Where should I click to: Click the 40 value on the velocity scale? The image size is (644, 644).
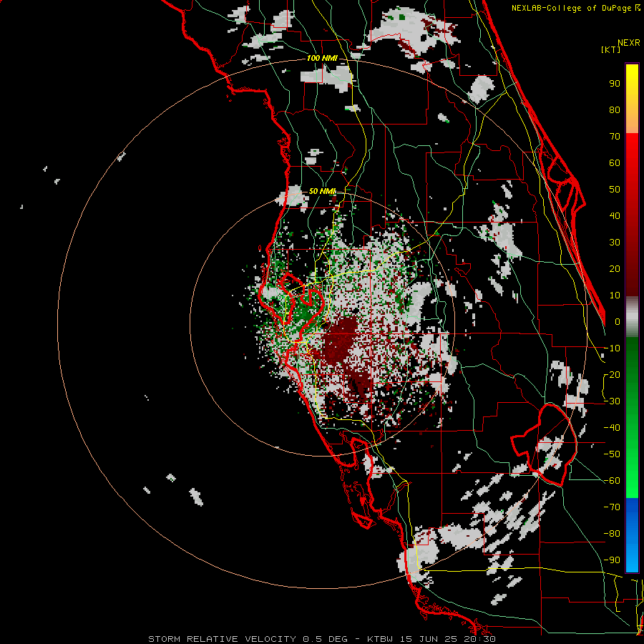point(615,216)
